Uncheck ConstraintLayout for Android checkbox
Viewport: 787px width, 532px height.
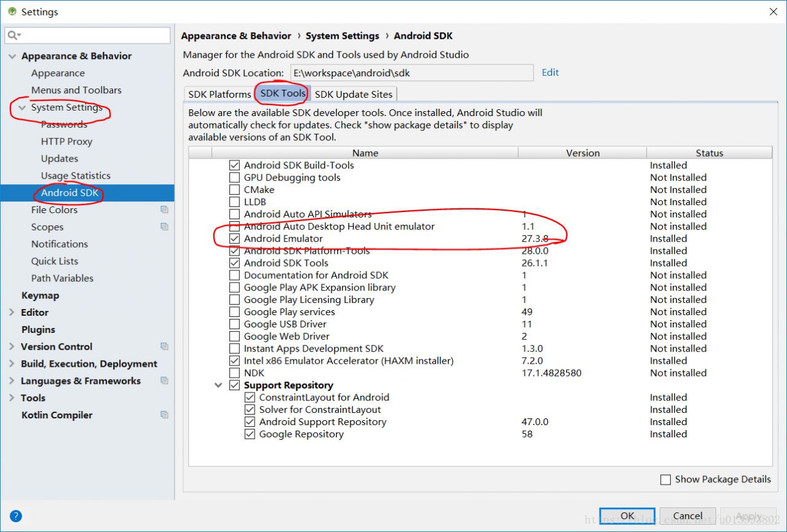[x=250, y=397]
